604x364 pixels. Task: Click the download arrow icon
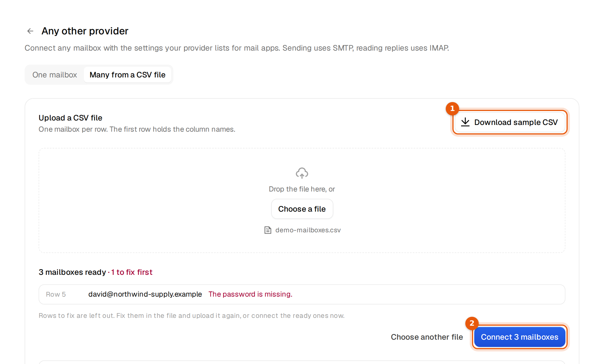click(x=465, y=122)
